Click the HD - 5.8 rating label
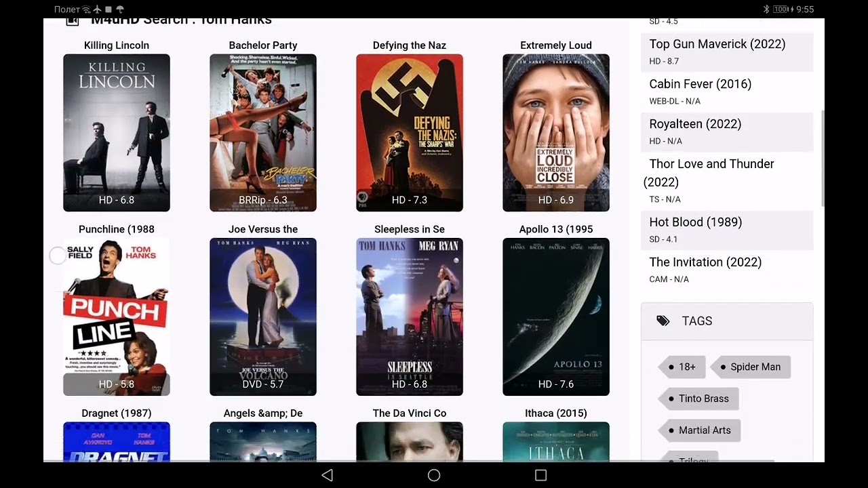The width and height of the screenshot is (868, 488). click(117, 384)
